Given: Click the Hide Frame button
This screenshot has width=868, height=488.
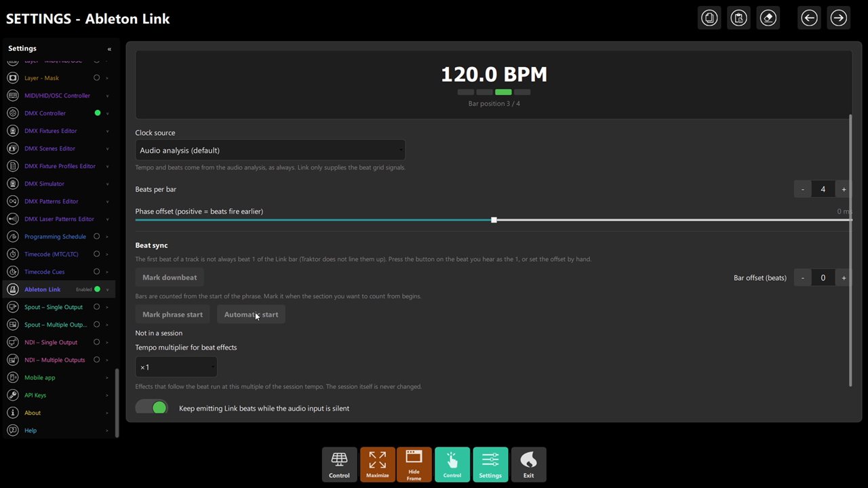Looking at the screenshot, I should [x=414, y=464].
